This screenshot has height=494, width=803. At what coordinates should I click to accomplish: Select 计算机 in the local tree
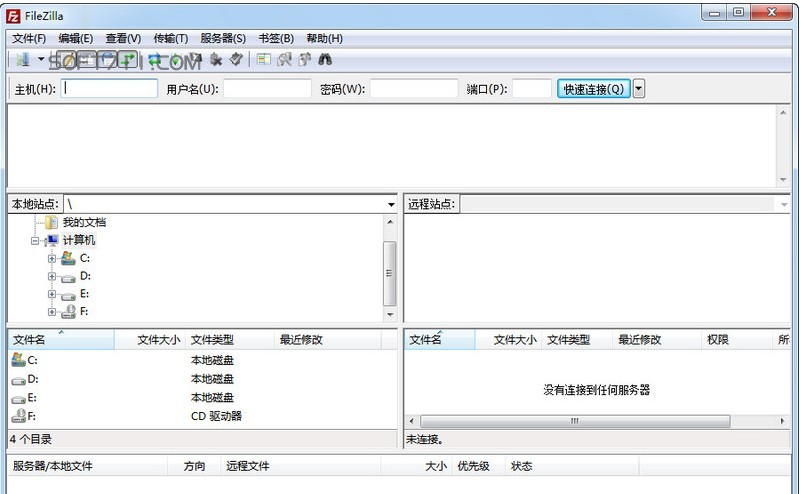click(x=79, y=240)
